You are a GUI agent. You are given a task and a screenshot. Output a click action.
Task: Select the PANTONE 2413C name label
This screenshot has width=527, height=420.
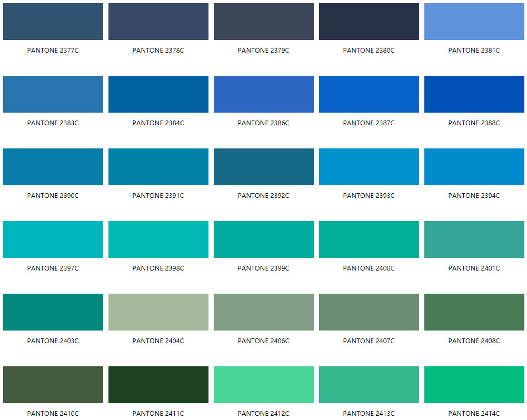(369, 414)
